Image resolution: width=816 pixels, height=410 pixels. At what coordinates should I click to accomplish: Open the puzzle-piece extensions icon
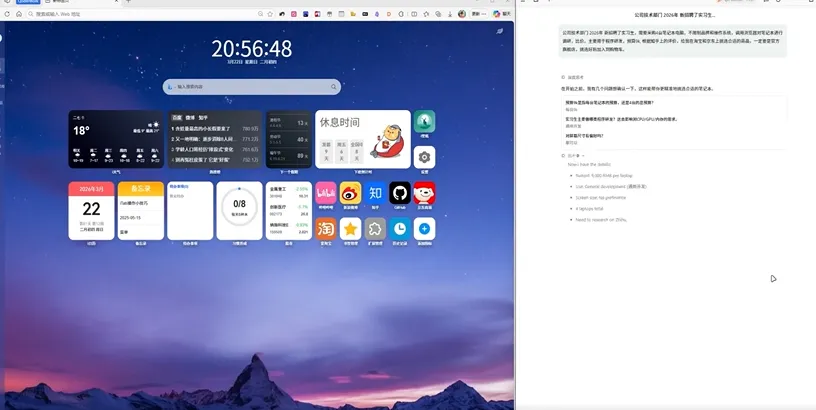[x=375, y=228]
